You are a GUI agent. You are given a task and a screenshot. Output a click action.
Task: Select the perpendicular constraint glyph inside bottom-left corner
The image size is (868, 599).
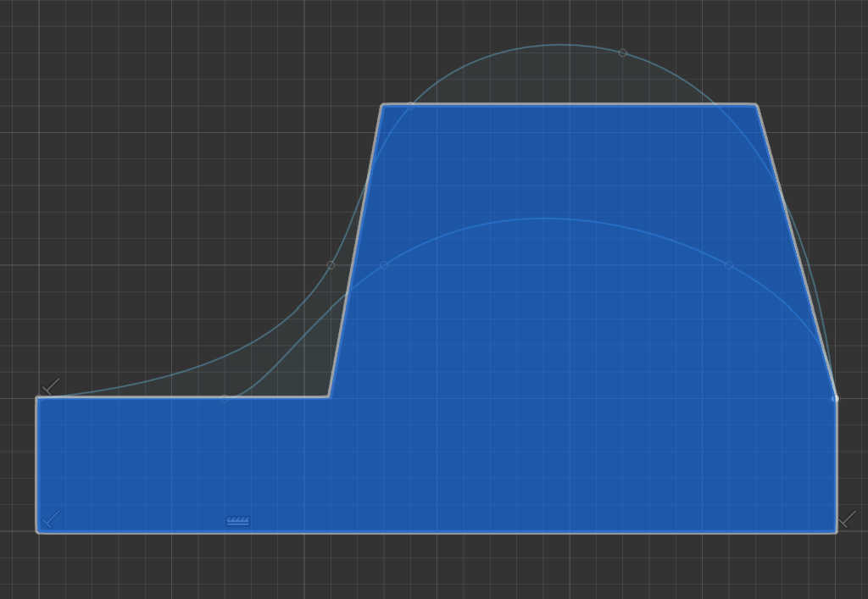pyautogui.click(x=52, y=519)
